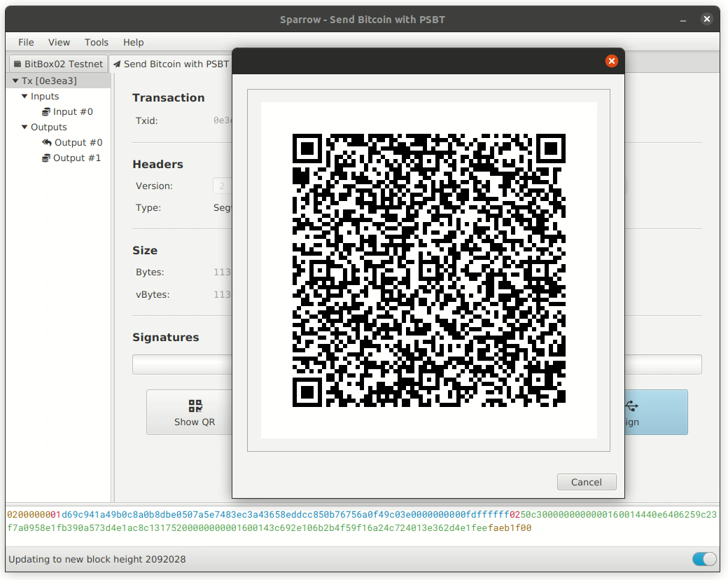Close the QR code dialog with red X

click(x=612, y=61)
